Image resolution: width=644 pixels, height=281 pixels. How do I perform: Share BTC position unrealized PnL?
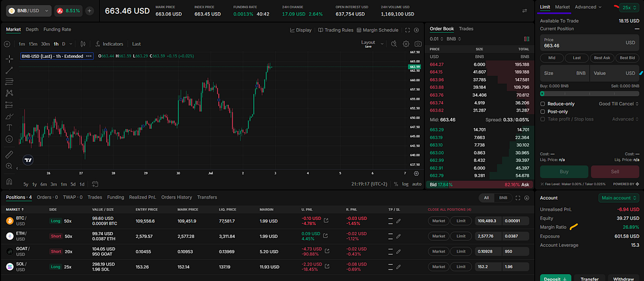[326, 220]
